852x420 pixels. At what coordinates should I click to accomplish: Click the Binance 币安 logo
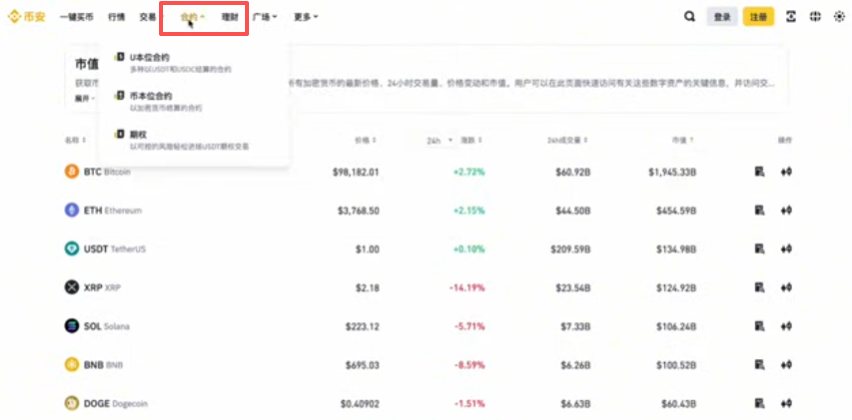click(26, 17)
